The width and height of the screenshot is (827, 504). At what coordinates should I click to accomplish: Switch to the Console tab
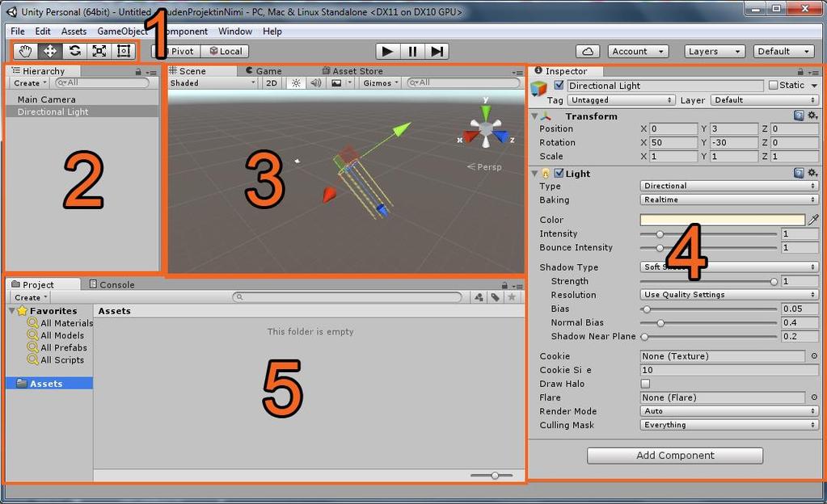click(112, 284)
